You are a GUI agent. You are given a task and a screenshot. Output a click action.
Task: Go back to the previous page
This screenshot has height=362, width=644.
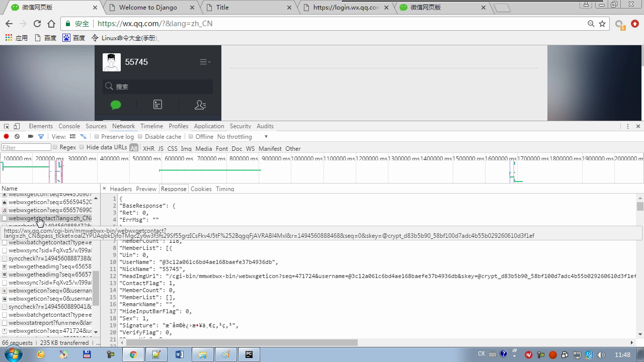coord(9,24)
